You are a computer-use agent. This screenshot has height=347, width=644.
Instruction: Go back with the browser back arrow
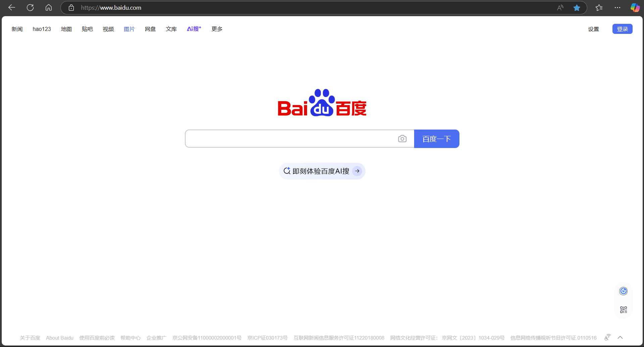click(12, 7)
